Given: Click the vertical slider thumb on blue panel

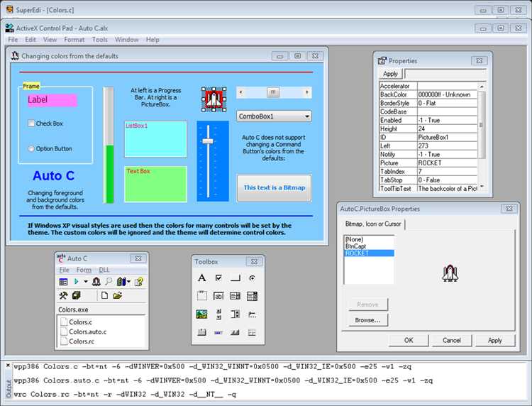Looking at the screenshot, I should click(208, 141).
